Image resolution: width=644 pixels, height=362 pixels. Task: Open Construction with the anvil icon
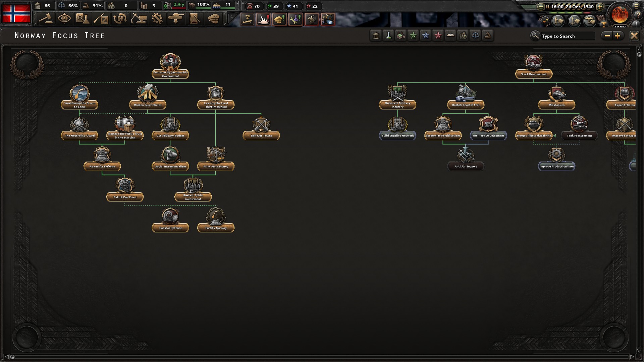[x=140, y=19]
